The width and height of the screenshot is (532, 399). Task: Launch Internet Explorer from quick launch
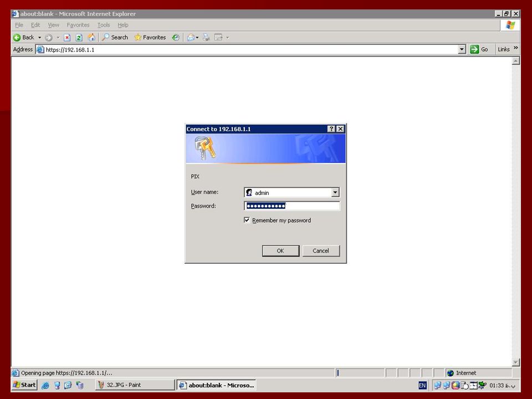(45, 385)
